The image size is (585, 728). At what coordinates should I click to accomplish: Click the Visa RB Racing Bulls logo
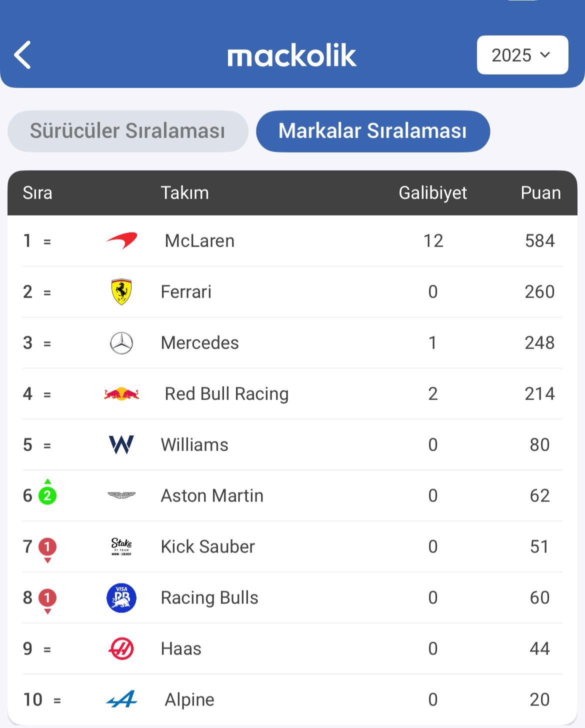coord(121,598)
